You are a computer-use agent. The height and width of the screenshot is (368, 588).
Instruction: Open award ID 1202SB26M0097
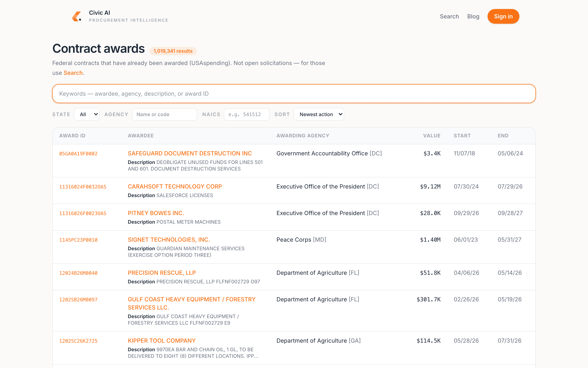78,300
